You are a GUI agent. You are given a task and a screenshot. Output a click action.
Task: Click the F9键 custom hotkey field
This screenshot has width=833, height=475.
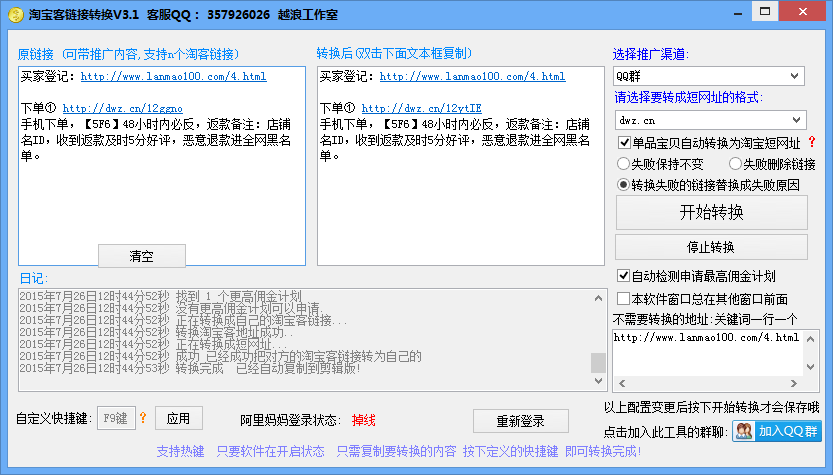point(115,418)
